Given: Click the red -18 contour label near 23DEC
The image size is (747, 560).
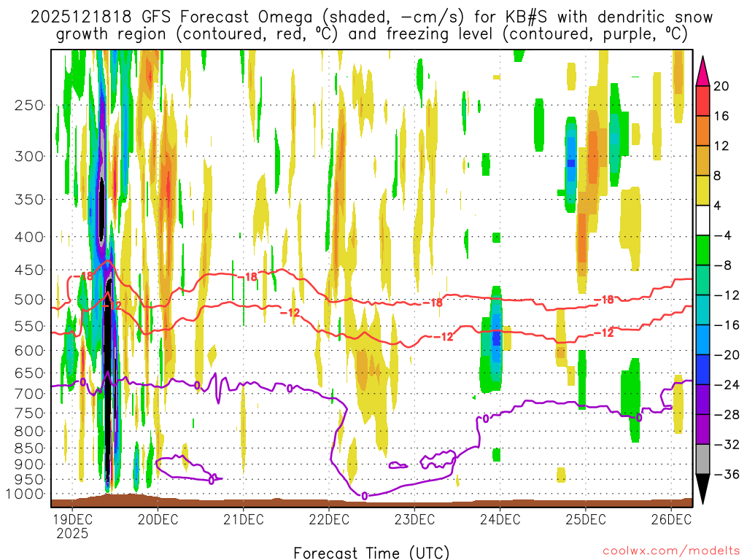Looking at the screenshot, I should pos(433,303).
